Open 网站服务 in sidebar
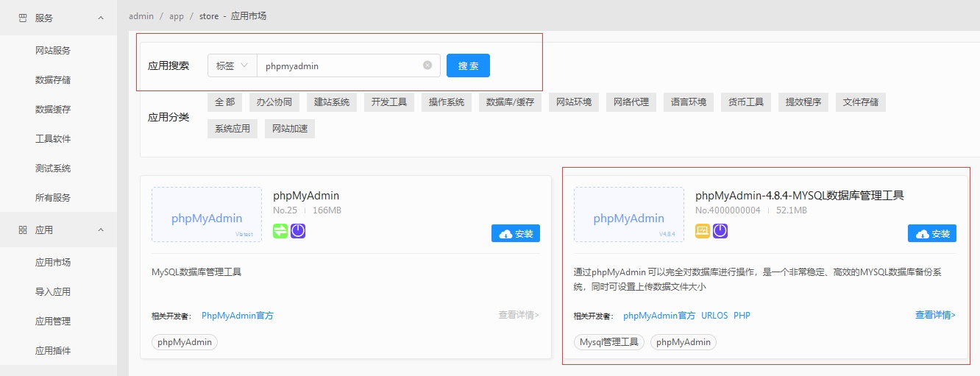Screen dimensions: 980x376 click(53, 51)
